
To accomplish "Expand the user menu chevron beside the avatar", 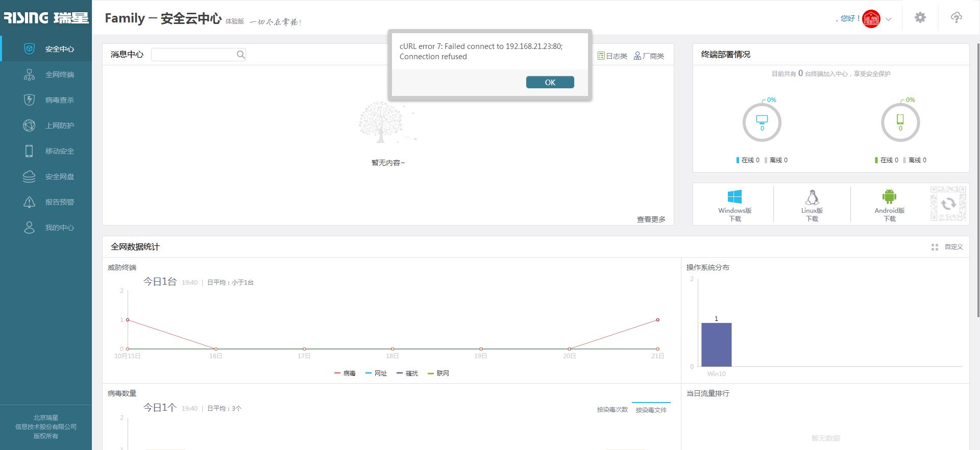I will click(x=889, y=19).
